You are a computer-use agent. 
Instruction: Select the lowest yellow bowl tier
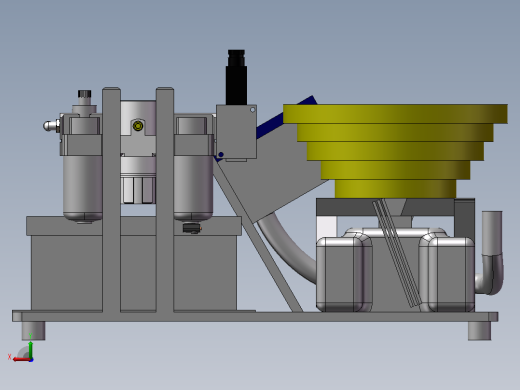(395, 189)
